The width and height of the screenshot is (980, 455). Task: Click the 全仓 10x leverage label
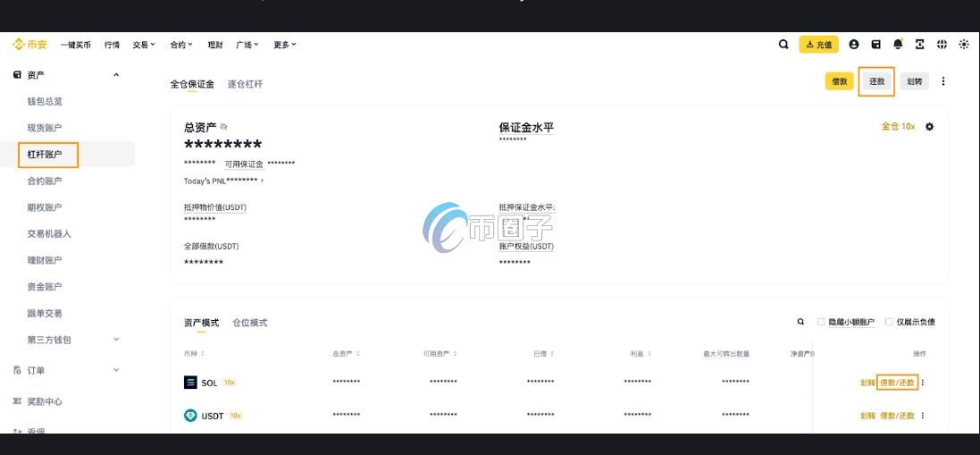tap(898, 126)
